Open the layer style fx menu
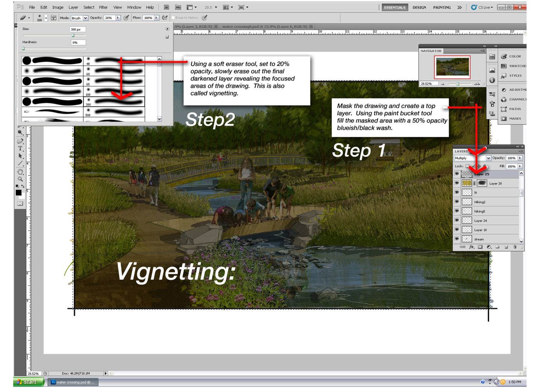The image size is (546, 392). (x=472, y=247)
